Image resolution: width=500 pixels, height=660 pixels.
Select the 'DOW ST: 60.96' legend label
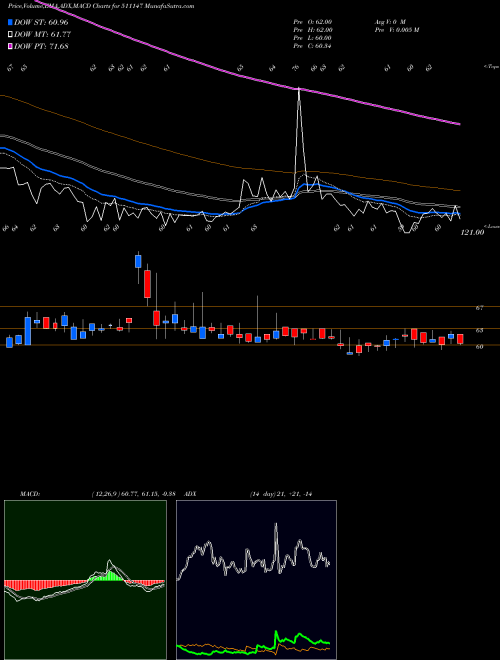point(41,22)
